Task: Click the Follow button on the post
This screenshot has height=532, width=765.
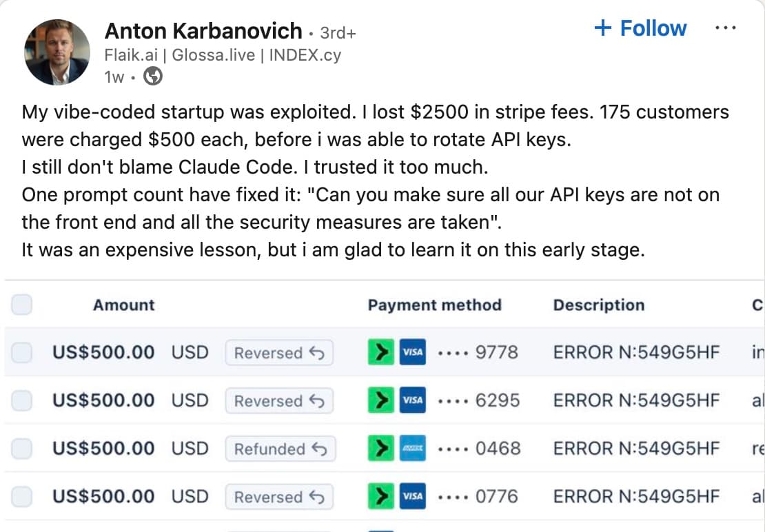Action: click(640, 28)
